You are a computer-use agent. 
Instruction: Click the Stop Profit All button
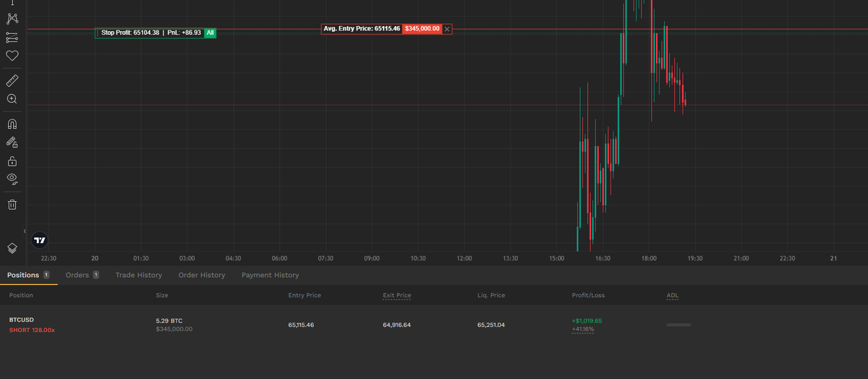pyautogui.click(x=210, y=33)
